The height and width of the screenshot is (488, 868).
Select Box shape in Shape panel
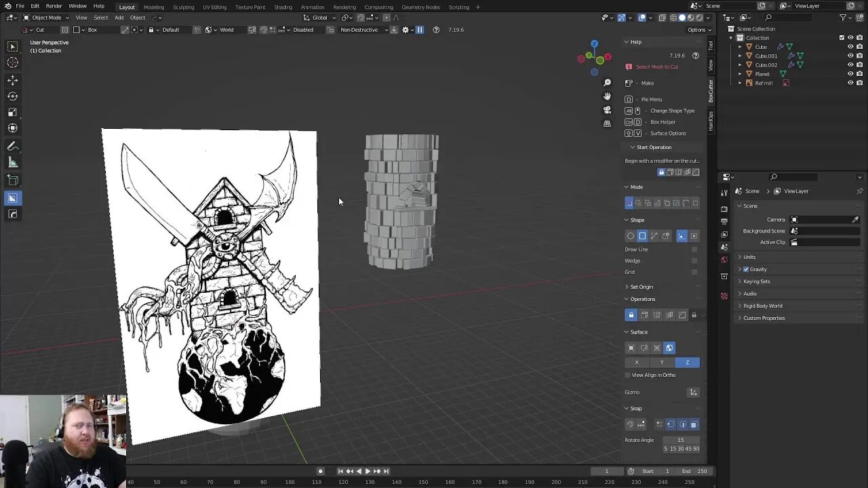642,236
